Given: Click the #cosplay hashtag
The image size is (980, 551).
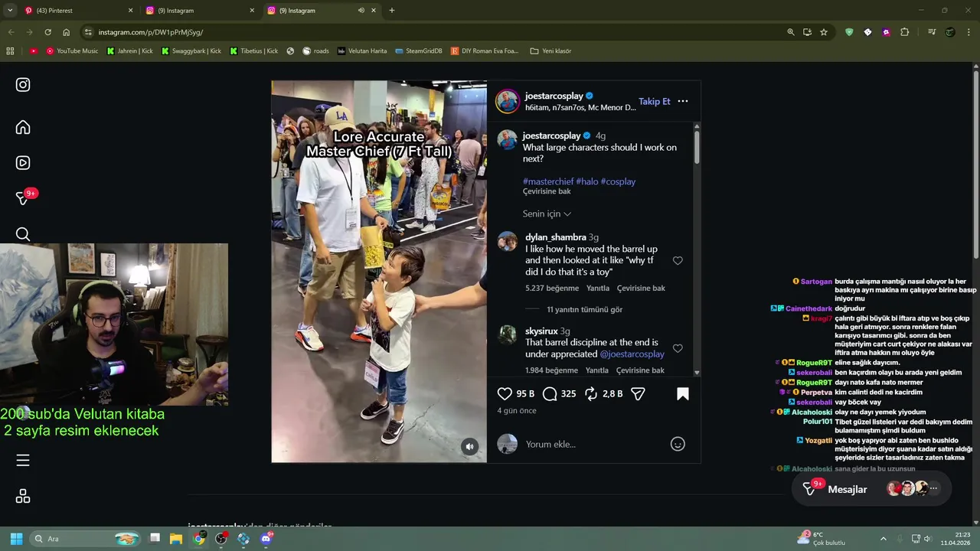Looking at the screenshot, I should tap(618, 181).
